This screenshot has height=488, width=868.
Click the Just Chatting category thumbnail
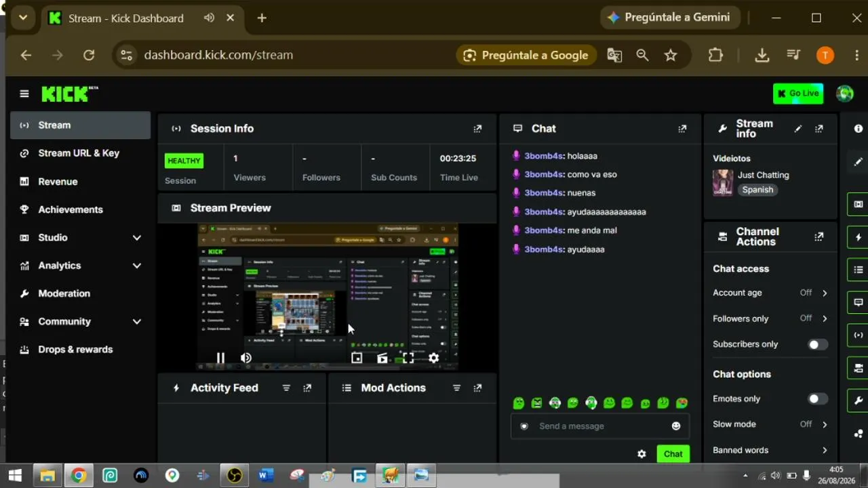pyautogui.click(x=723, y=182)
